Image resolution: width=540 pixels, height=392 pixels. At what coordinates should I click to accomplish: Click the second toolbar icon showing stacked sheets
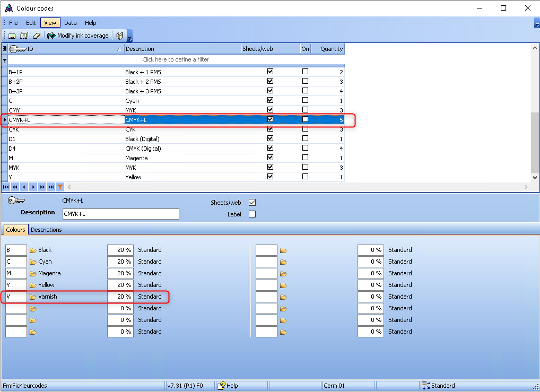click(x=24, y=36)
